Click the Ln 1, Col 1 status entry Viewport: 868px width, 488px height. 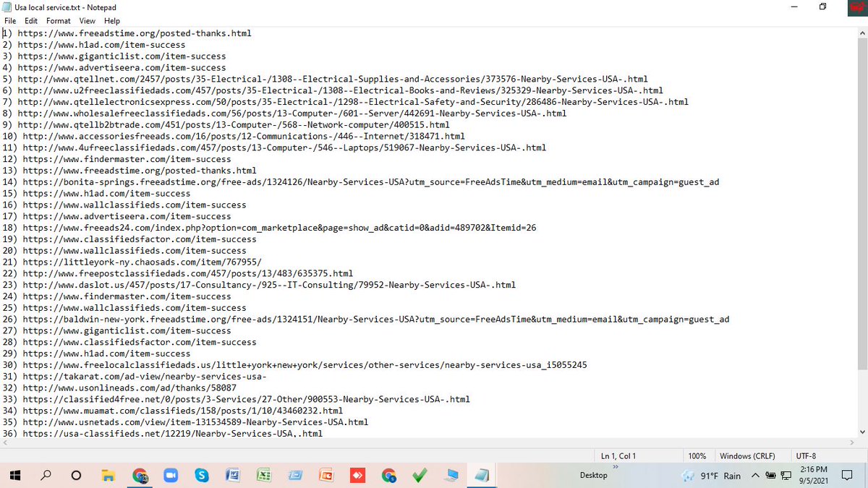tap(618, 457)
